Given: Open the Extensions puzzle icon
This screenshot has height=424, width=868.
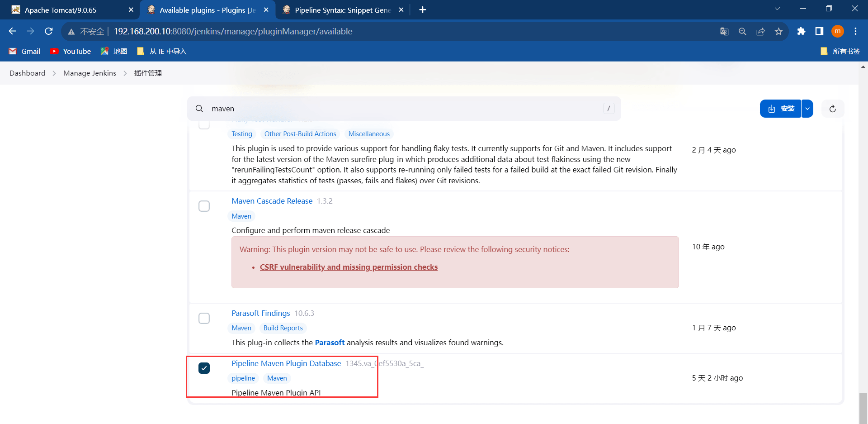Looking at the screenshot, I should click(801, 31).
